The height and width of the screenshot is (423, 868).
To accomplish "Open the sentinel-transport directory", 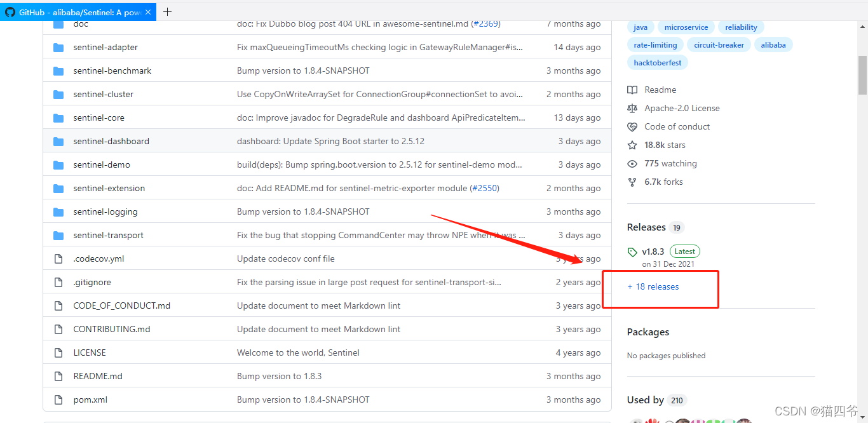I will tap(109, 236).
